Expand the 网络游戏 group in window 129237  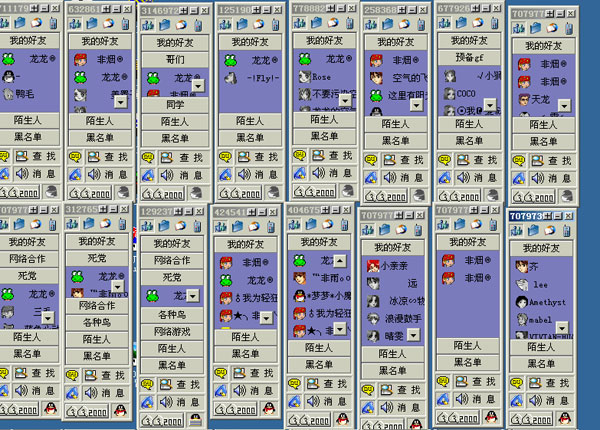[x=172, y=332]
